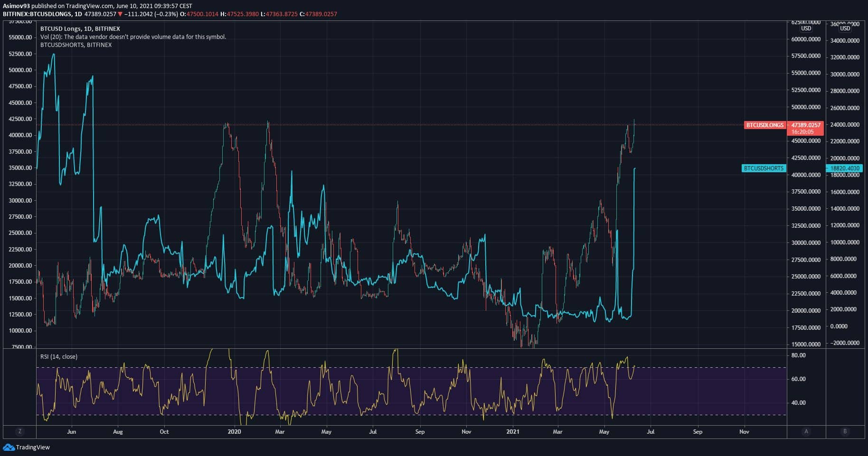
Task: Click the red BTCUSDLONGS price line label
Action: click(765, 125)
